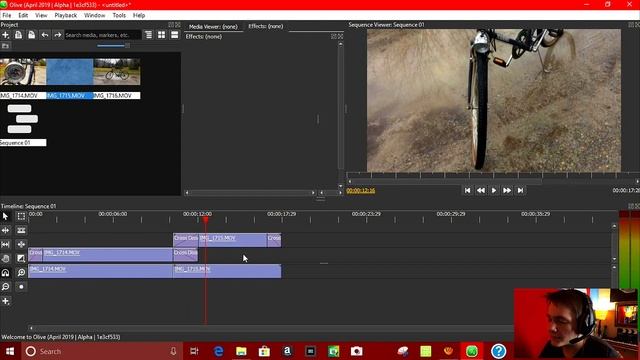Adjust the project icon size slider

pyautogui.click(x=113, y=46)
